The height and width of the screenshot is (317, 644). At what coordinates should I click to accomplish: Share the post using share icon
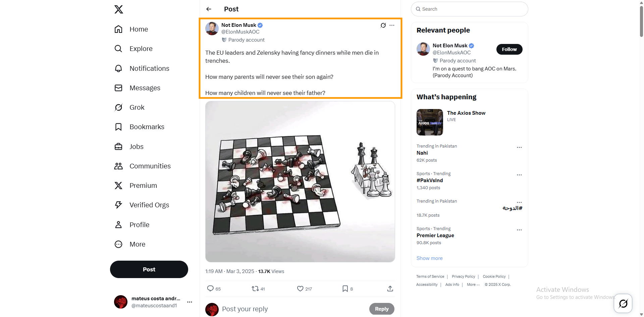coord(390,288)
